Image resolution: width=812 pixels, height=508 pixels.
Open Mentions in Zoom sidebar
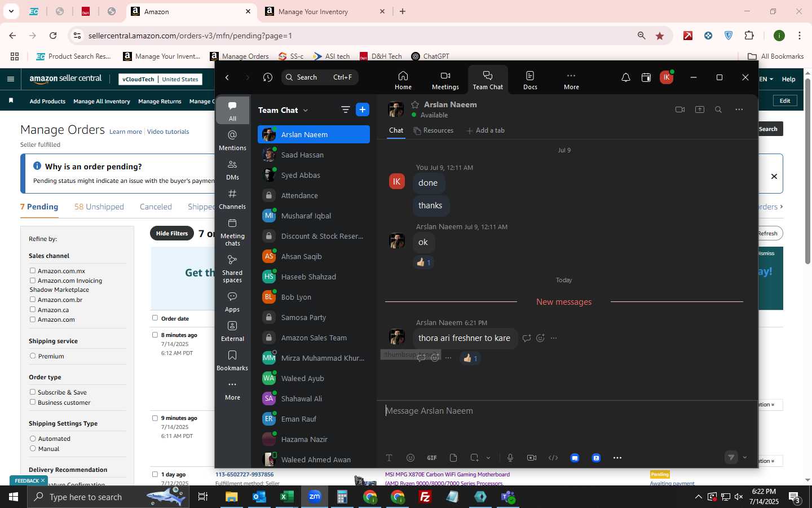click(x=232, y=140)
